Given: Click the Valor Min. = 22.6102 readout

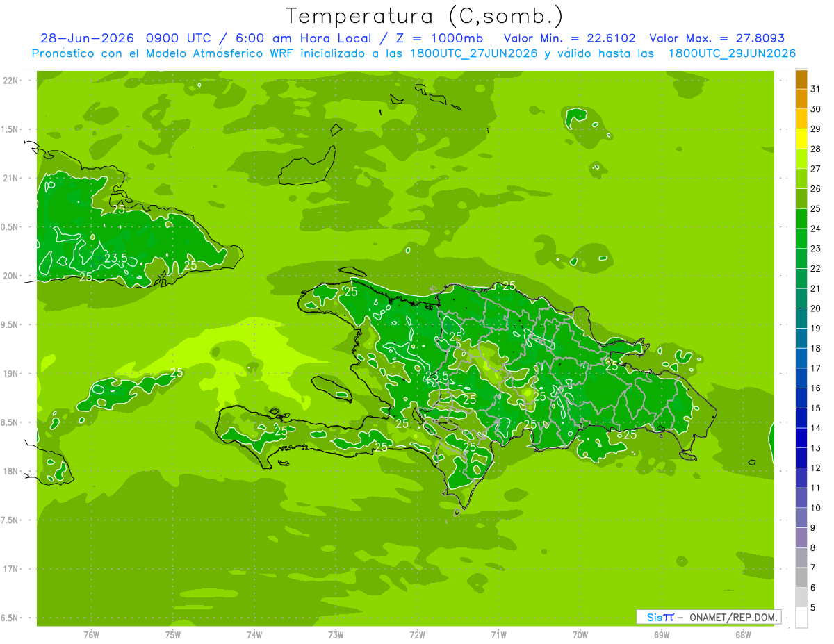Looking at the screenshot, I should click(x=569, y=38).
